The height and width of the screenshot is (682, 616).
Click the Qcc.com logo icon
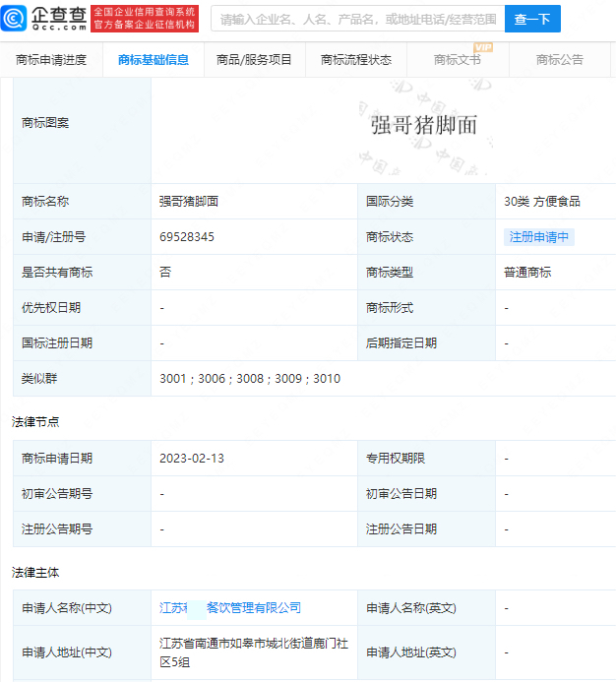14,18
